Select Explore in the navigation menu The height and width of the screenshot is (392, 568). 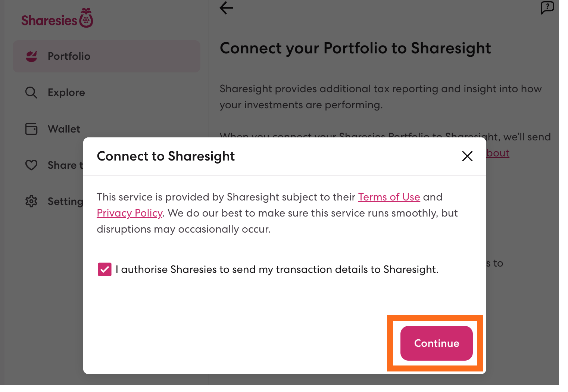66,92
